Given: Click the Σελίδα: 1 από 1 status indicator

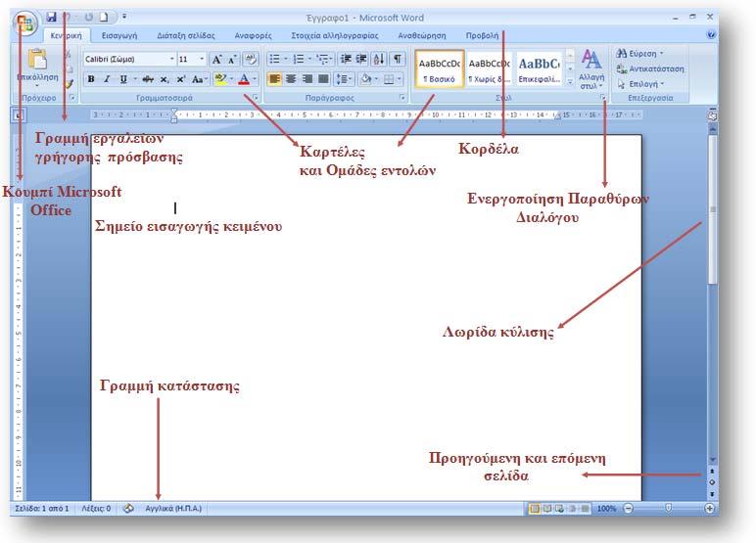Looking at the screenshot, I should click(x=42, y=509).
